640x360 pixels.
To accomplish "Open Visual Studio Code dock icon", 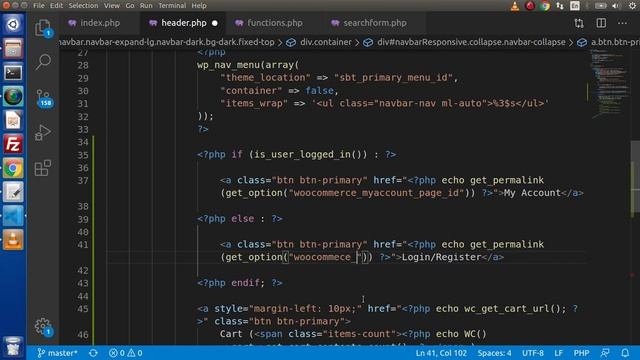I will (x=13, y=216).
